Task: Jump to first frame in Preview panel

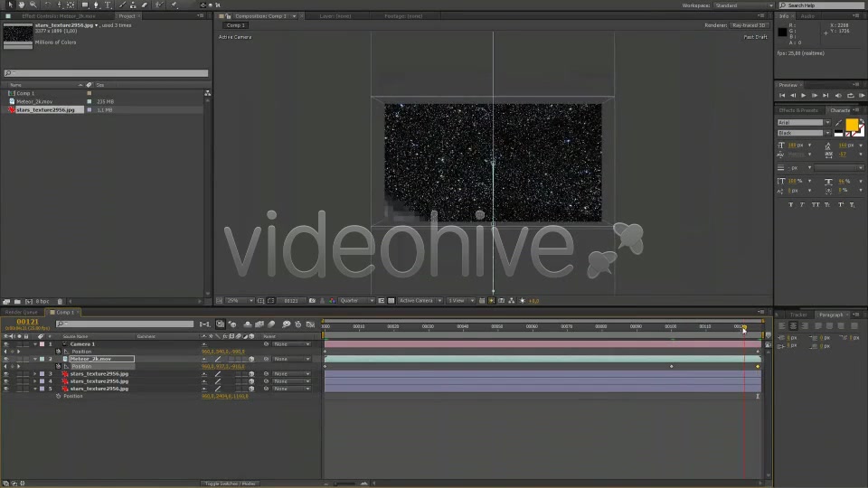Action: pos(782,96)
